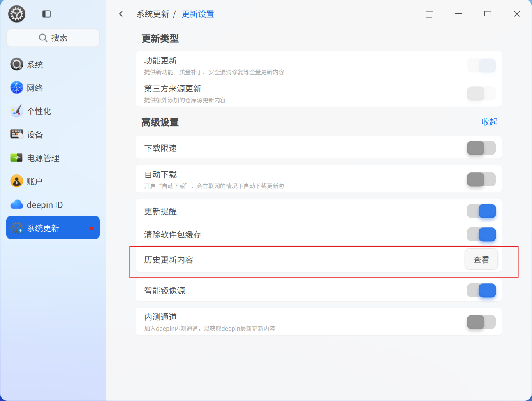This screenshot has width=532, height=401.
Task: Select the 账户 sidebar label
Action: click(x=35, y=181)
